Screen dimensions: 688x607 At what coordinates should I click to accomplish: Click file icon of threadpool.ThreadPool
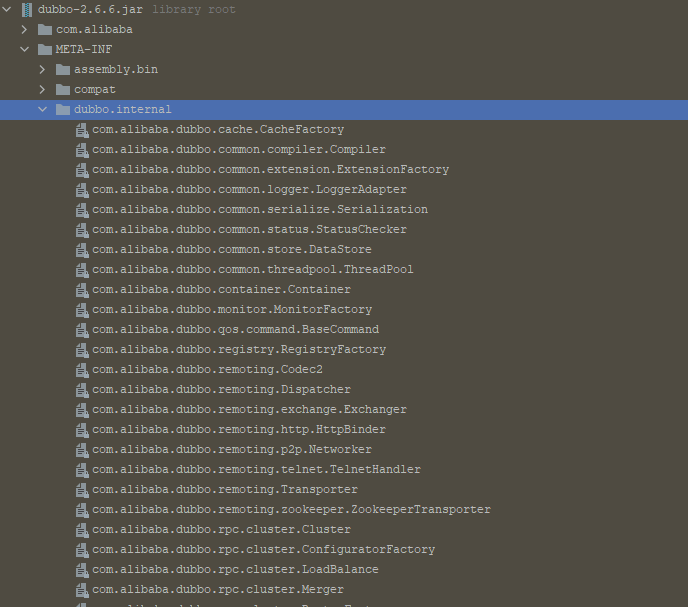(x=82, y=270)
